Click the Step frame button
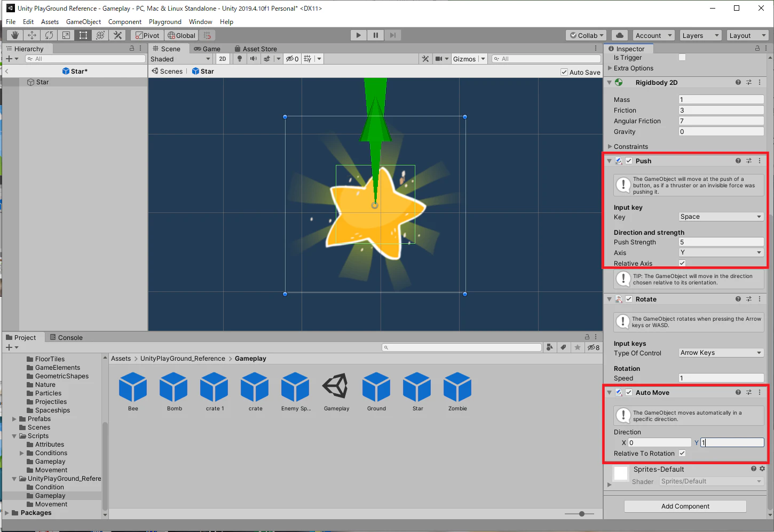This screenshot has width=774, height=532. tap(392, 35)
